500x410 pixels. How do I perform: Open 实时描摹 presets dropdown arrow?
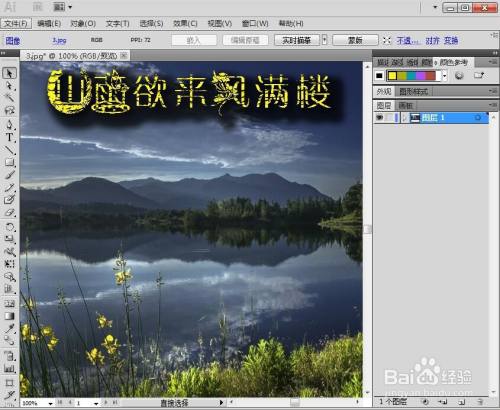(x=324, y=40)
